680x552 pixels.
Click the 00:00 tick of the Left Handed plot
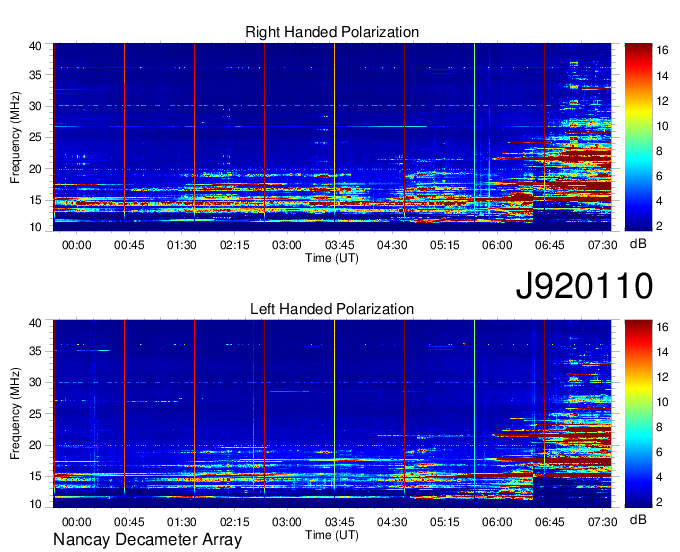(77, 522)
